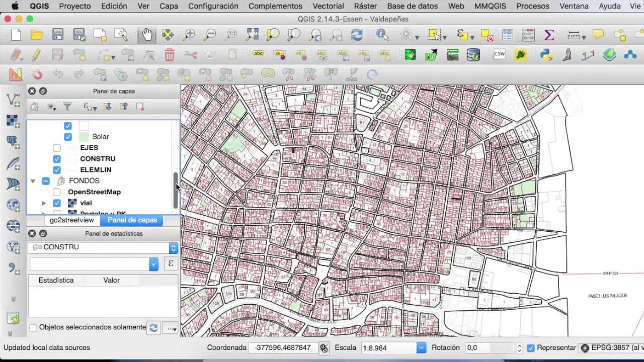Click the Coordenada input field
The height and width of the screenshot is (362, 644).
click(x=284, y=348)
